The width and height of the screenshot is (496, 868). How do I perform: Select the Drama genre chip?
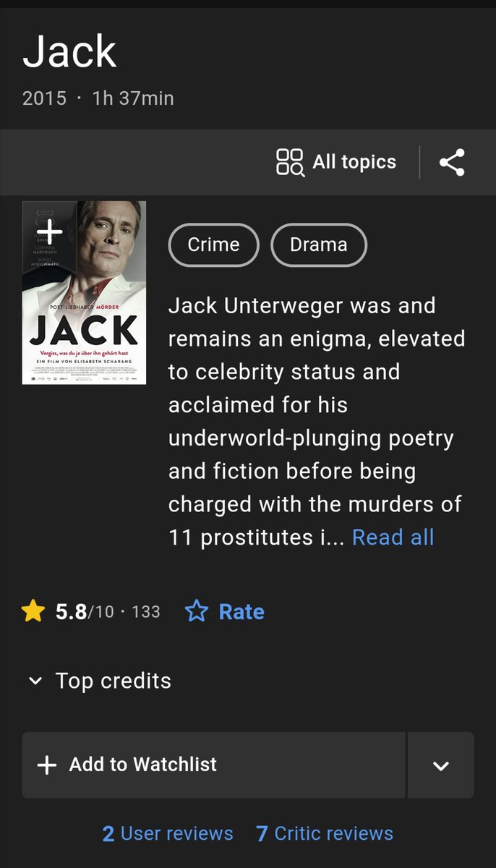319,245
